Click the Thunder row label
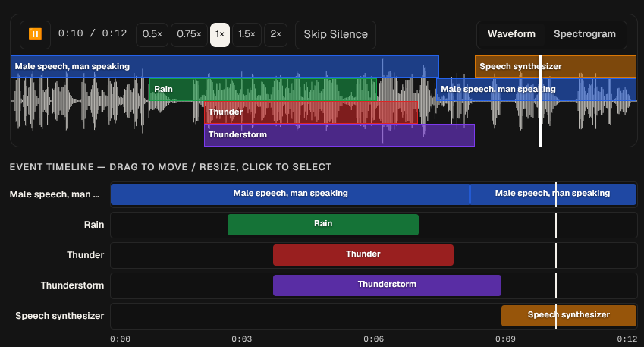This screenshot has width=644, height=347. 86,255
